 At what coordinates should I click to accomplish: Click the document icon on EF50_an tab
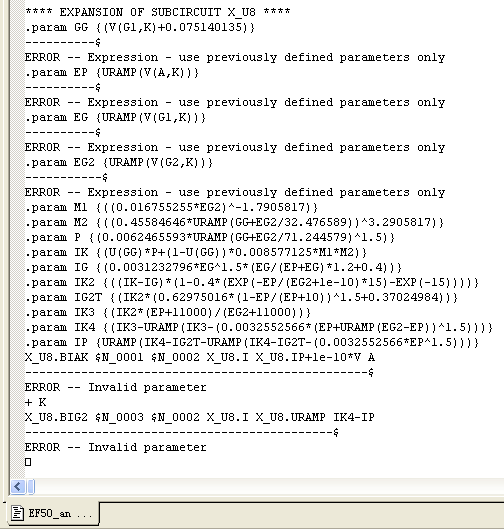(x=17, y=513)
